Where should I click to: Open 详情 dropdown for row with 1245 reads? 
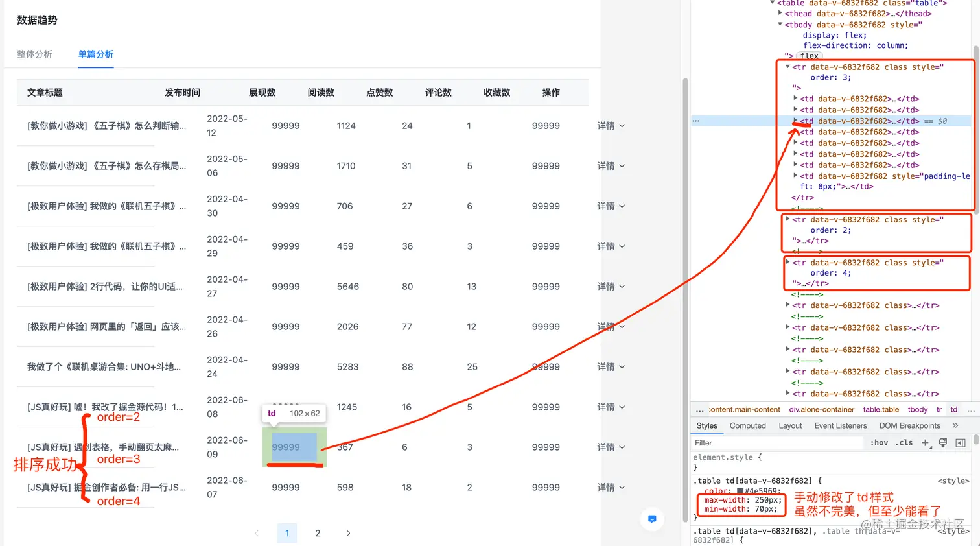[611, 407]
